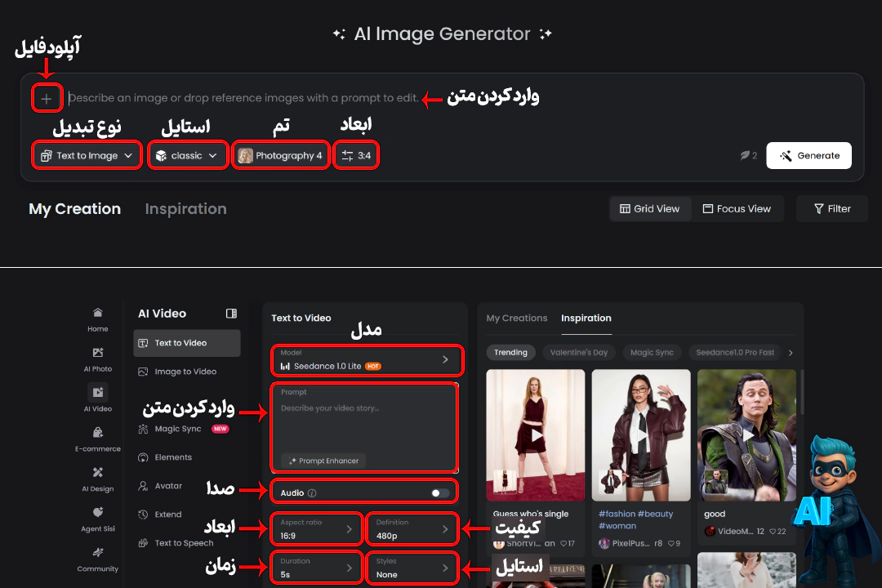This screenshot has height=588, width=882.
Task: Enable the Prompt Enhancer
Action: point(322,461)
